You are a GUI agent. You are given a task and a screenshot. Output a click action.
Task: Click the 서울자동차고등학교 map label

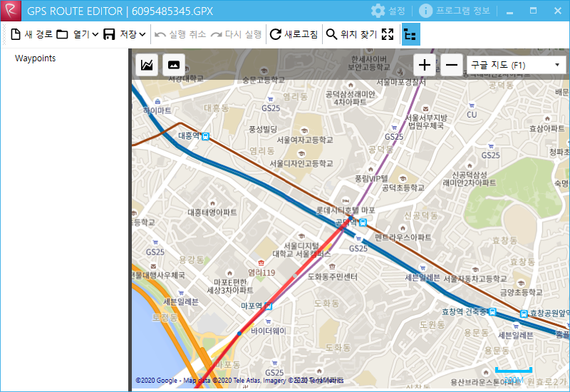pos(475,279)
